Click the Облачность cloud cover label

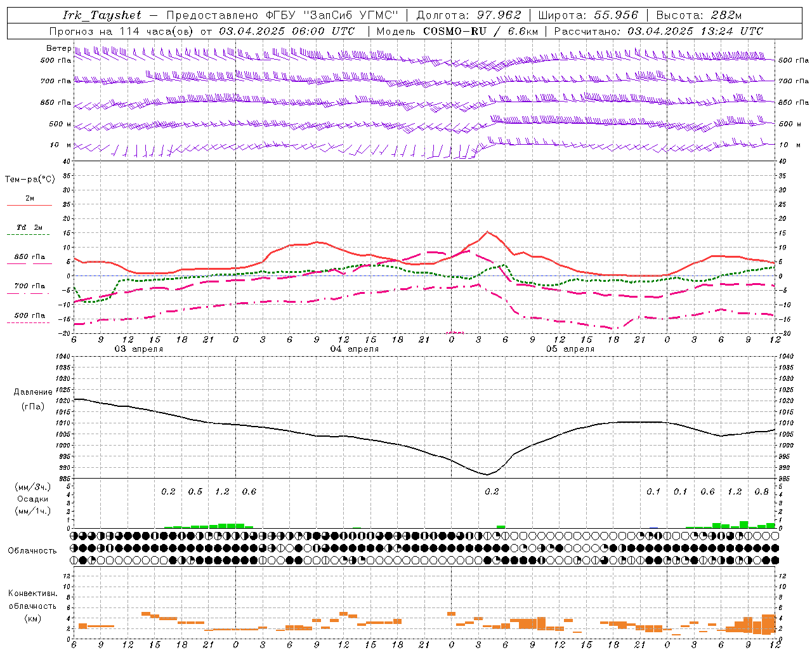pos(32,551)
